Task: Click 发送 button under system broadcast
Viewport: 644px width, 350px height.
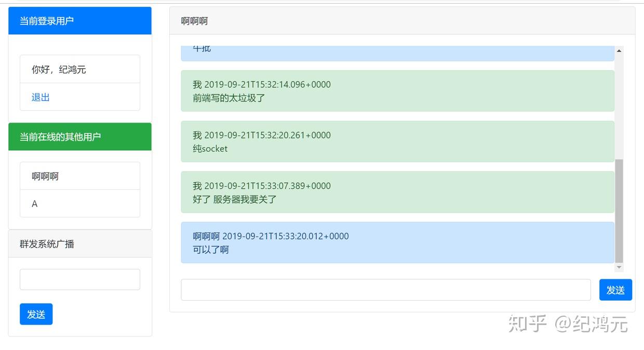Action: pos(36,314)
